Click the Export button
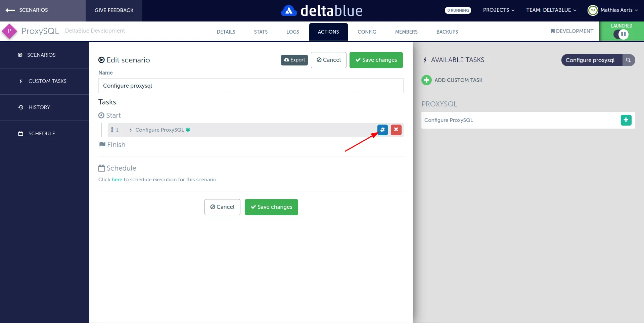This screenshot has width=644, height=323. pyautogui.click(x=294, y=60)
